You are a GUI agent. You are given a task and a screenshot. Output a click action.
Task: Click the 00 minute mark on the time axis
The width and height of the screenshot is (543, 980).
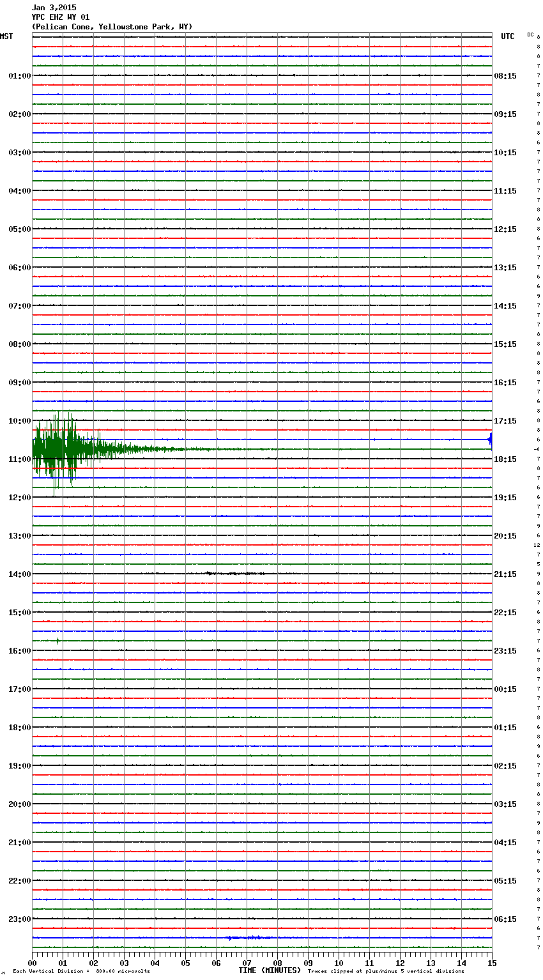pos(33,963)
